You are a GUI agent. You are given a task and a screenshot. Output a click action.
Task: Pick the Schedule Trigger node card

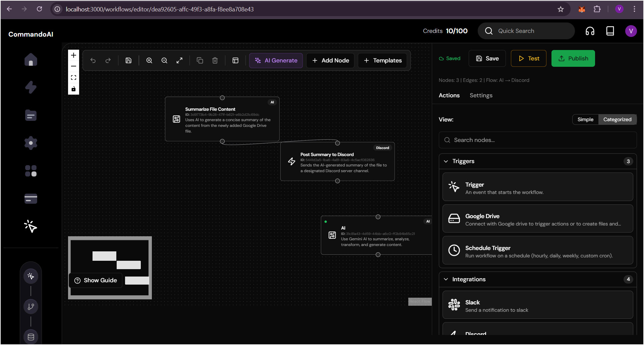(x=538, y=250)
